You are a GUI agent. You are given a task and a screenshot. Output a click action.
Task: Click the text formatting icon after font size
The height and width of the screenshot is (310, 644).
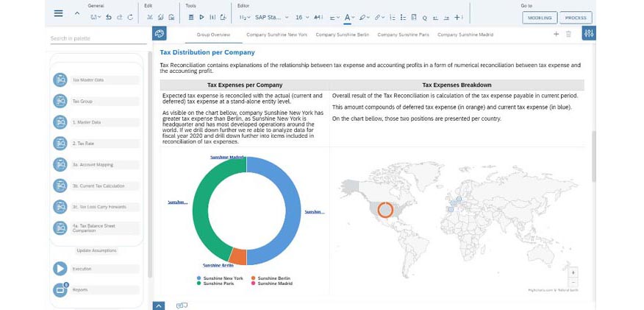click(x=318, y=17)
